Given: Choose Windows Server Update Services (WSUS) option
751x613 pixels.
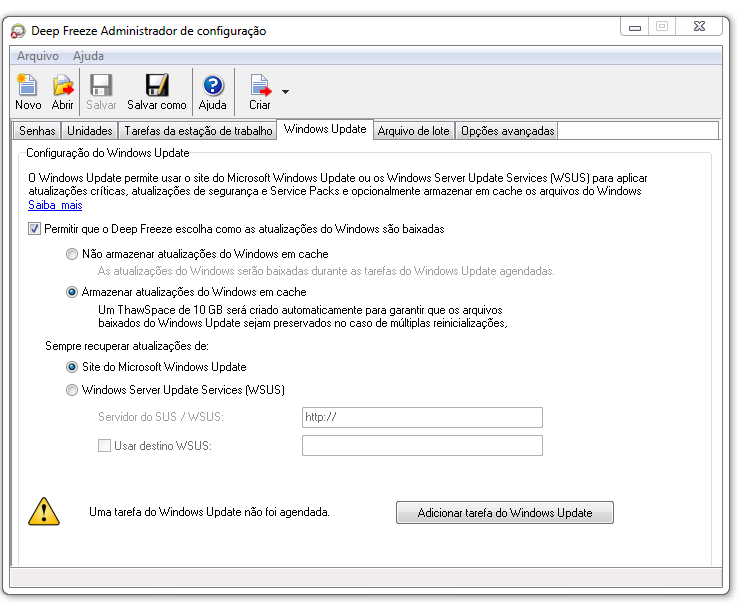Looking at the screenshot, I should (x=72, y=390).
